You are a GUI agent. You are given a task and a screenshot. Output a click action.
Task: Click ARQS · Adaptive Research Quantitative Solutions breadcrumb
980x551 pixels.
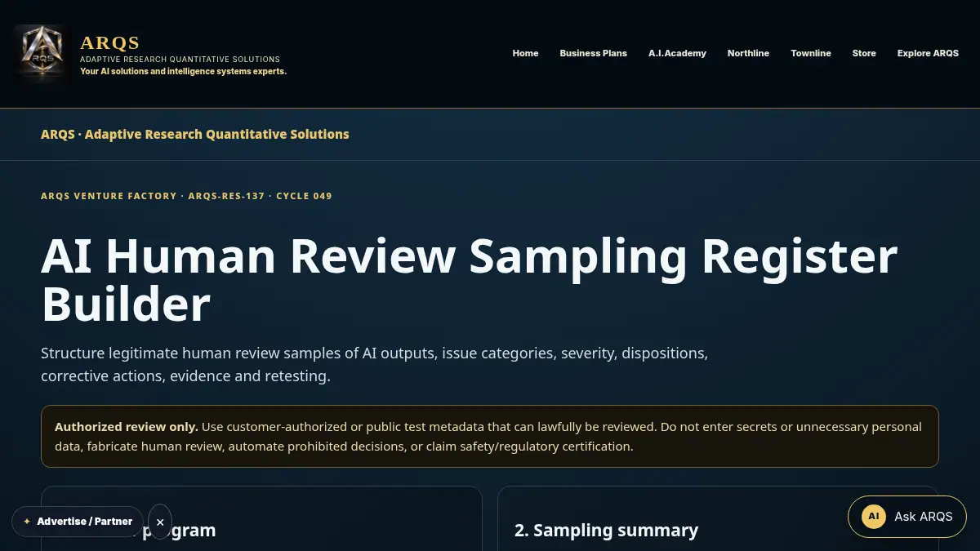coord(194,134)
